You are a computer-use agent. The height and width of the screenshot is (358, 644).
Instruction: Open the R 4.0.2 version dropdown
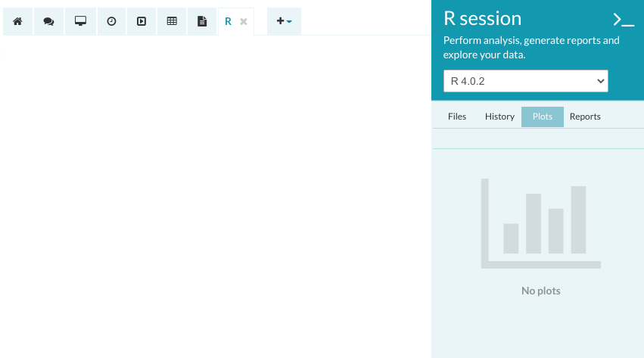point(525,81)
